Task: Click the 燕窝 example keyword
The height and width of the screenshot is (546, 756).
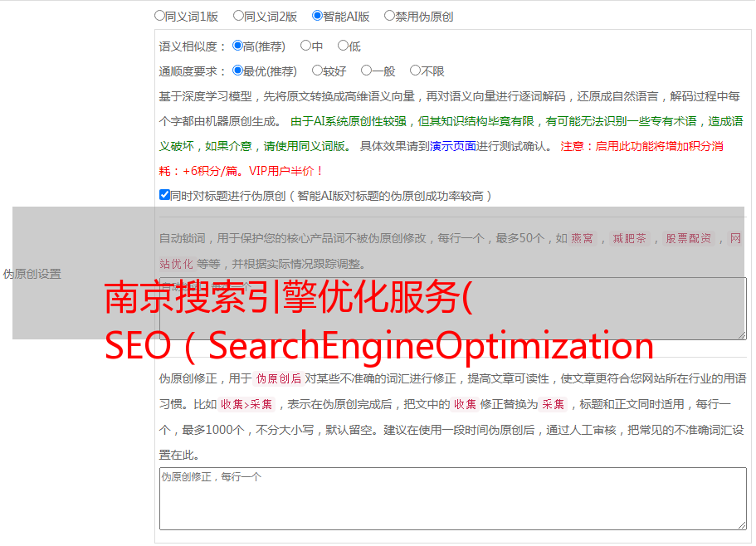Action: point(583,238)
